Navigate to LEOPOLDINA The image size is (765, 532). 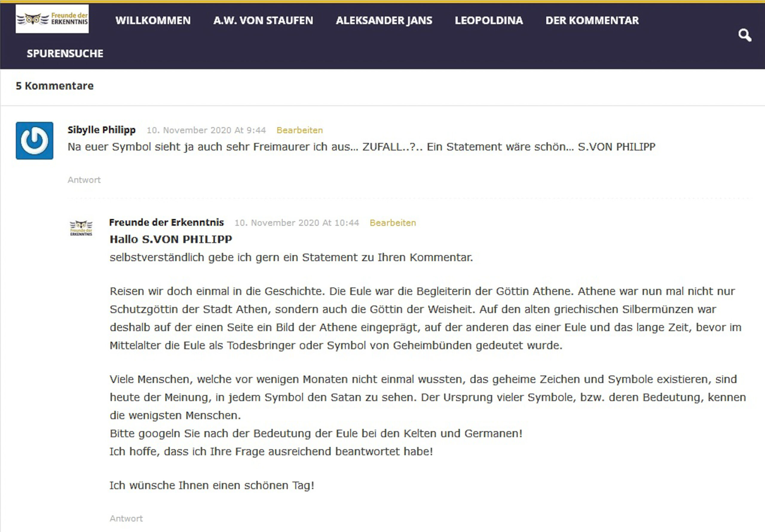point(489,20)
